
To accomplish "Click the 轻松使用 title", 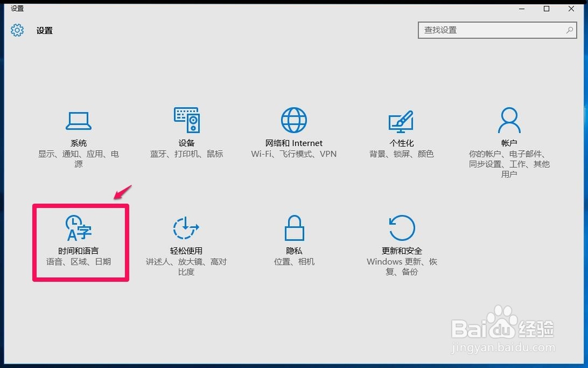I will [186, 251].
